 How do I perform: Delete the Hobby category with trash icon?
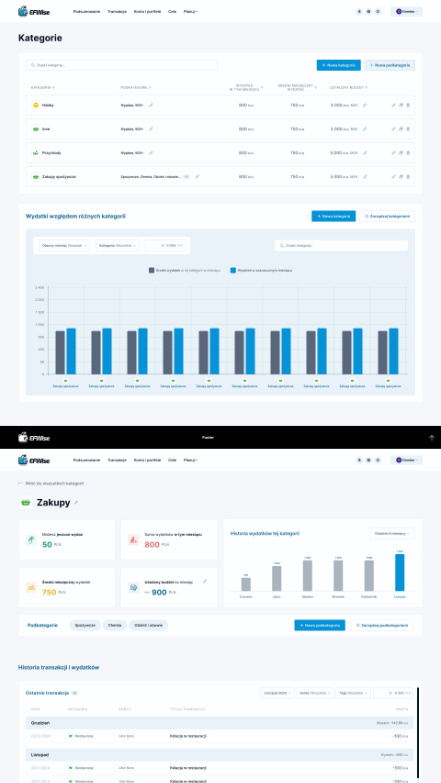point(408,105)
